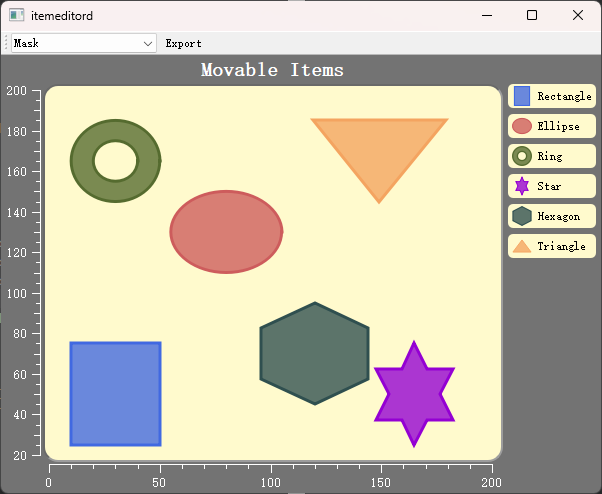Click the Triangle legend icon
The height and width of the screenshot is (494, 602).
click(522, 246)
